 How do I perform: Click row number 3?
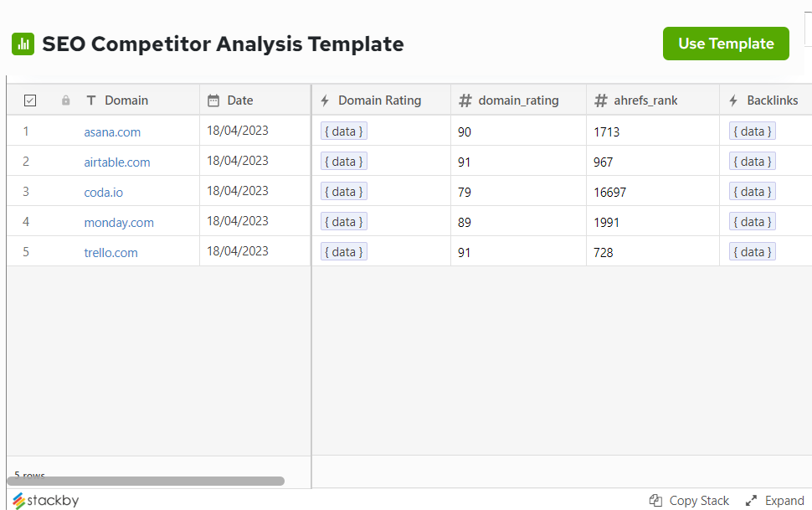pos(26,191)
